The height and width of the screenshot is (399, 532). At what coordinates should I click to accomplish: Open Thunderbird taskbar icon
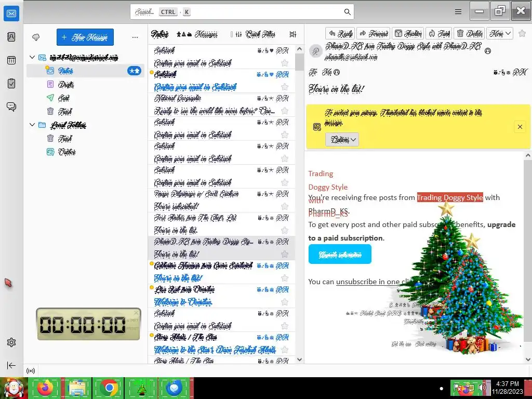[174, 388]
